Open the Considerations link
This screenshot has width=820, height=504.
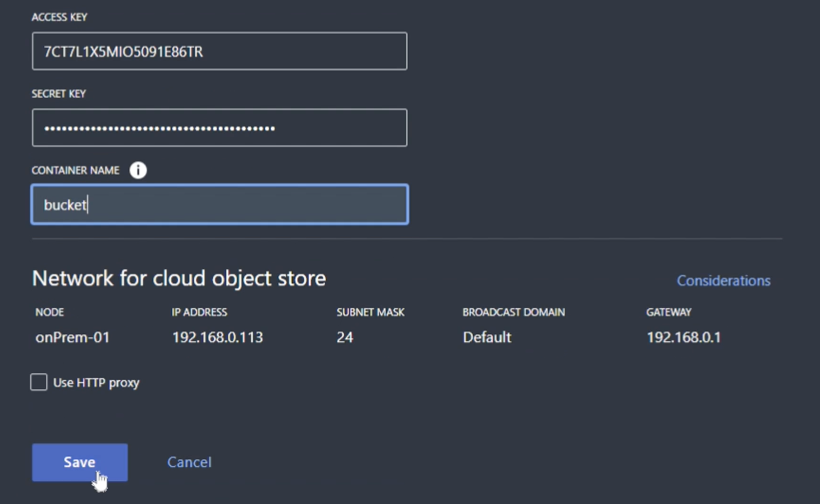(723, 281)
